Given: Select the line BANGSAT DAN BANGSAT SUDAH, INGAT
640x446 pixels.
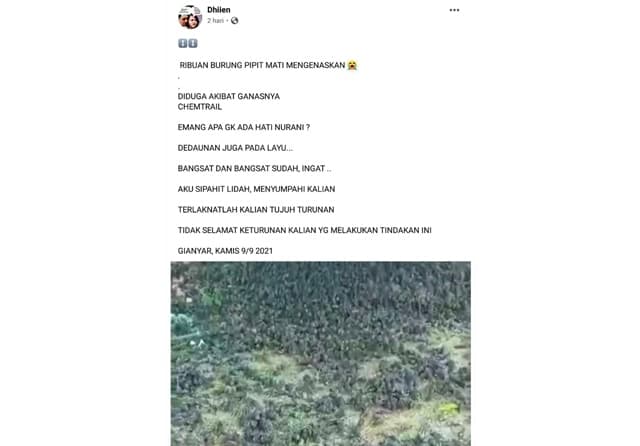Looking at the screenshot, I should click(x=254, y=169).
